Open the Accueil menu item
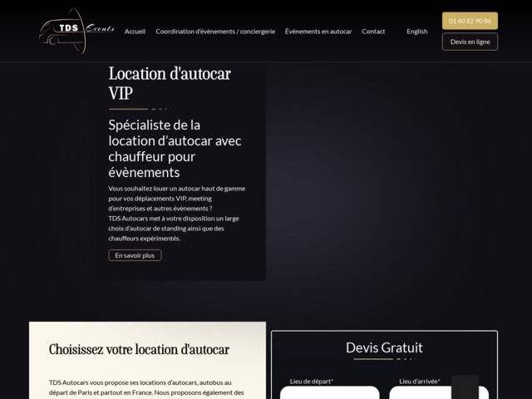This screenshot has height=399, width=532. (135, 32)
